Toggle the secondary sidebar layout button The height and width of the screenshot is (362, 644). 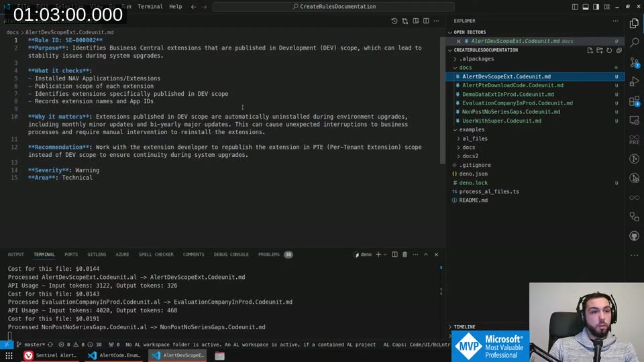click(x=597, y=7)
